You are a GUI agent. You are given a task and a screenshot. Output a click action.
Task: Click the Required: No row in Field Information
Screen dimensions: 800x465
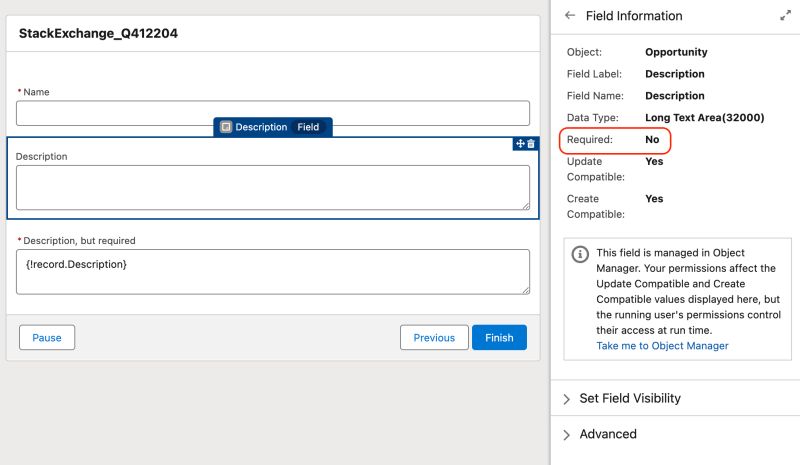614,140
